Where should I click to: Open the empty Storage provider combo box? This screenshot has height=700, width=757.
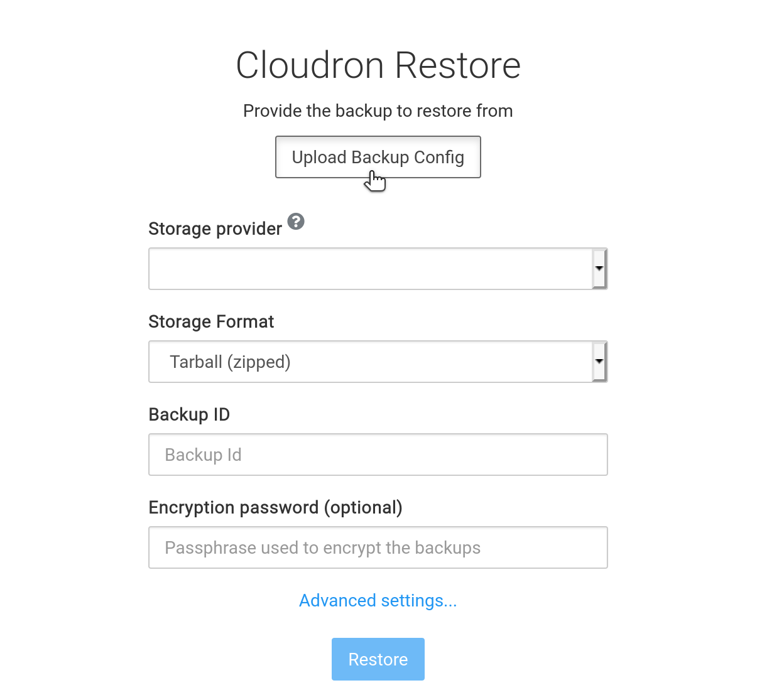click(371, 269)
